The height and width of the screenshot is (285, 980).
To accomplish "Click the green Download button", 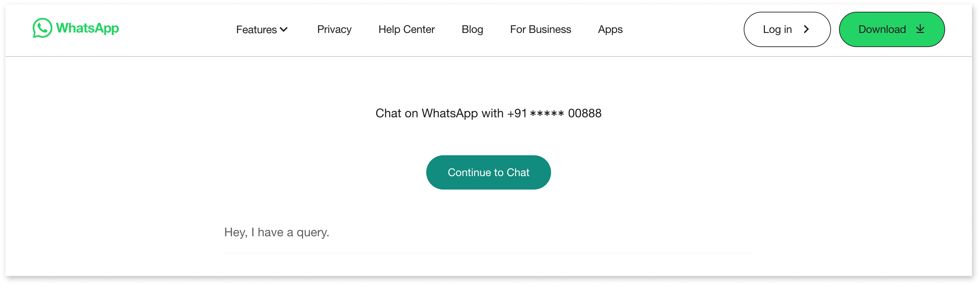I will point(891,29).
